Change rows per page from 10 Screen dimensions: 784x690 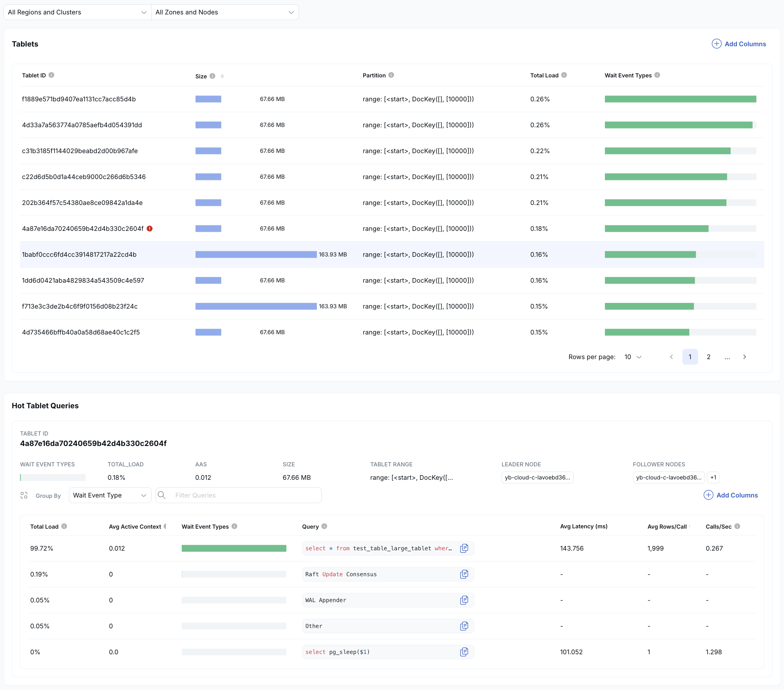click(633, 357)
